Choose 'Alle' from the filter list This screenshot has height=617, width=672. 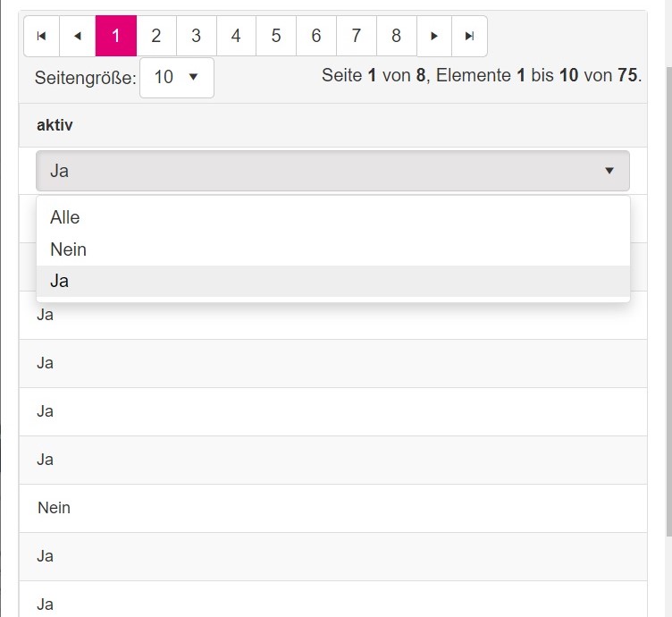tap(65, 217)
